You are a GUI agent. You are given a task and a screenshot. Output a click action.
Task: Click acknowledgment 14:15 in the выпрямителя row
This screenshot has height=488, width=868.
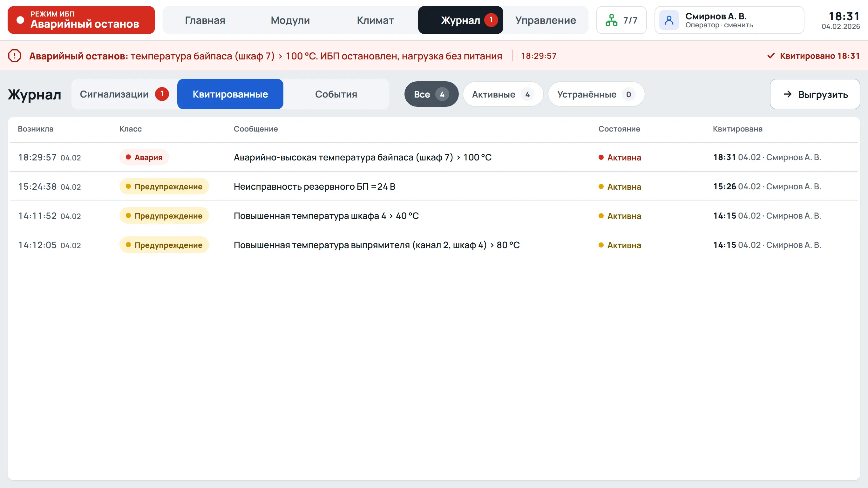click(x=767, y=245)
